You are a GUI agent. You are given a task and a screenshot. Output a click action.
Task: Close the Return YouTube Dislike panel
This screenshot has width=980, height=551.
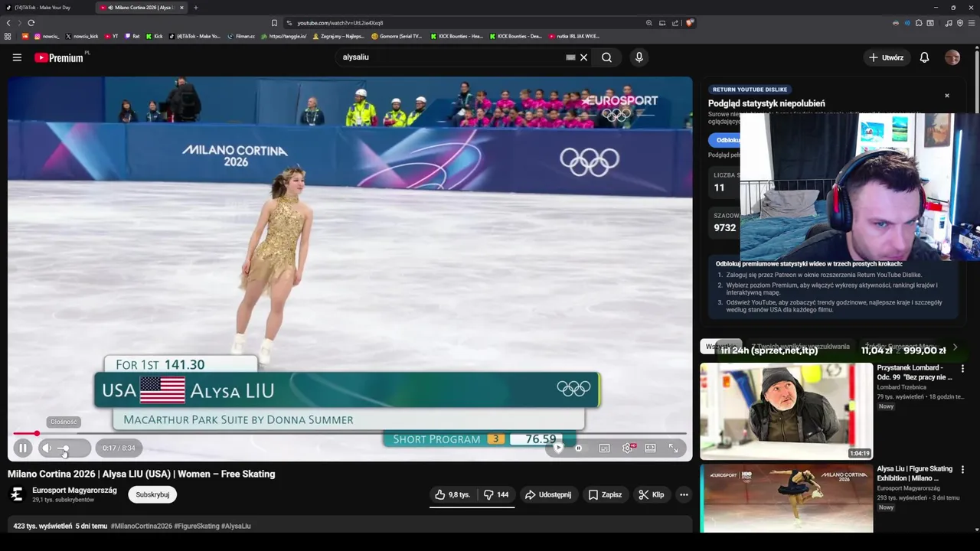tap(946, 96)
